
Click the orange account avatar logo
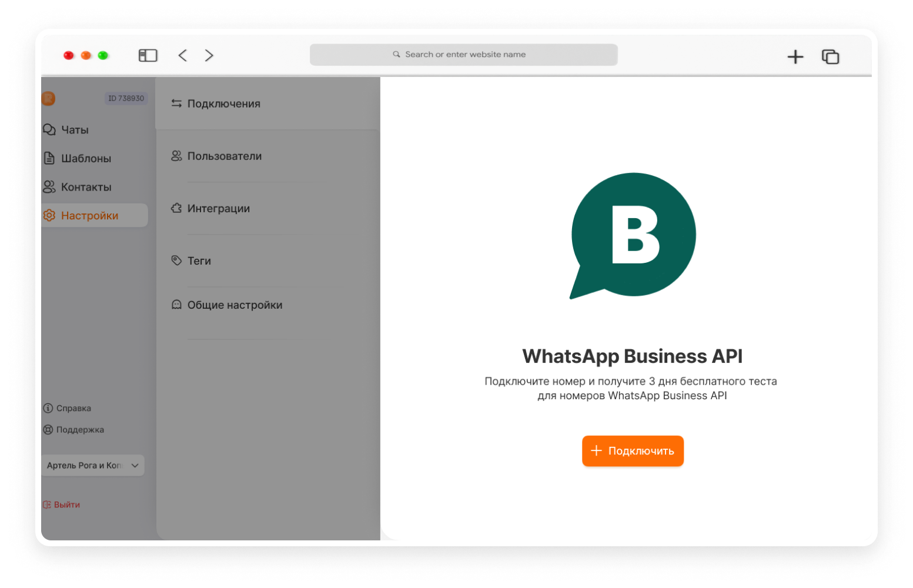(x=48, y=98)
